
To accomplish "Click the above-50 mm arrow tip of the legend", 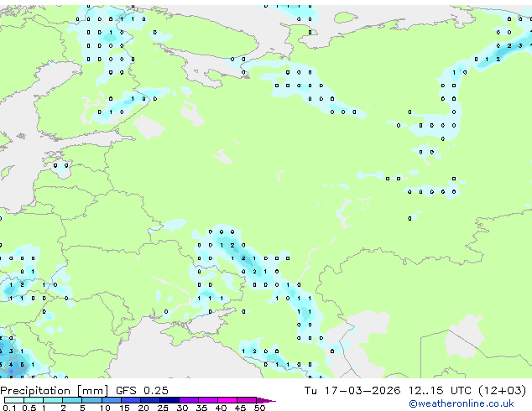I will [266, 400].
